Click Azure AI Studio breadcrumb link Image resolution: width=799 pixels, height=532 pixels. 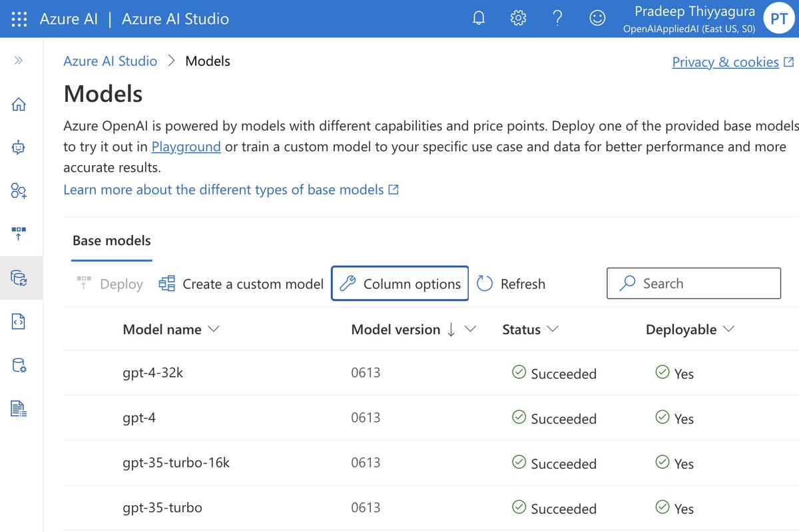click(111, 61)
